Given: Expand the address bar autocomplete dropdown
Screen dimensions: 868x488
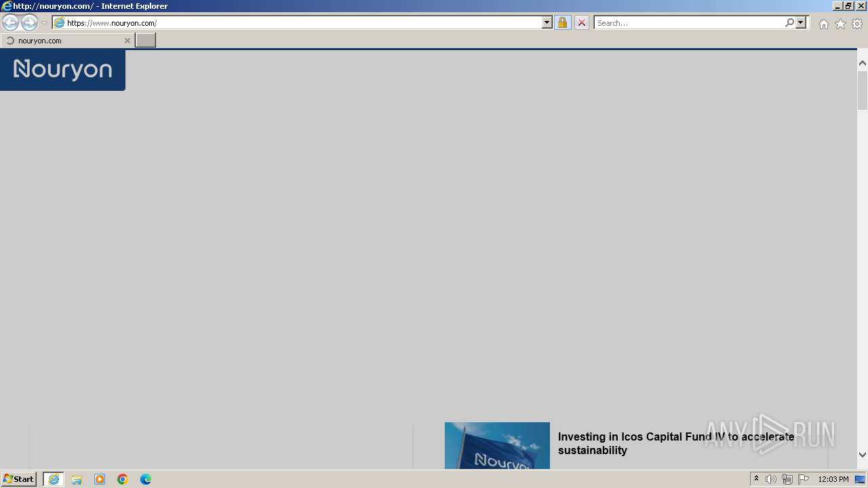Looking at the screenshot, I should pyautogui.click(x=547, y=23).
